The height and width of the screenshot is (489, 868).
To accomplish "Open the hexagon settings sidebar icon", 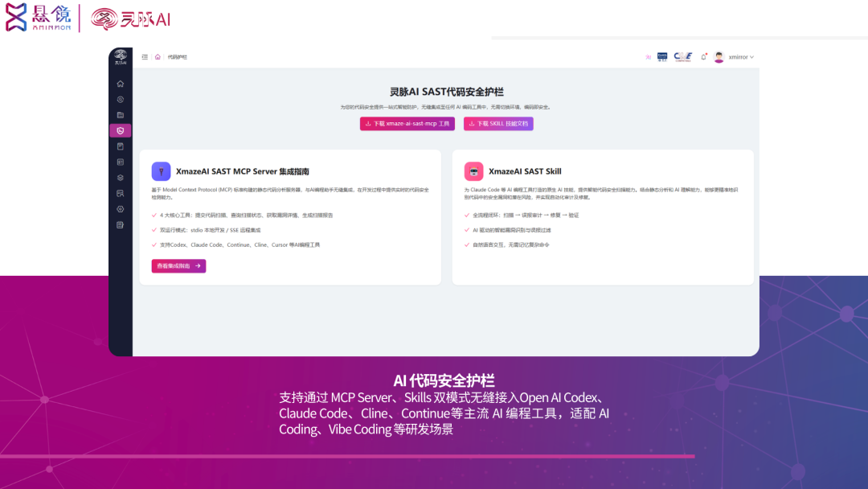I will coord(120,209).
